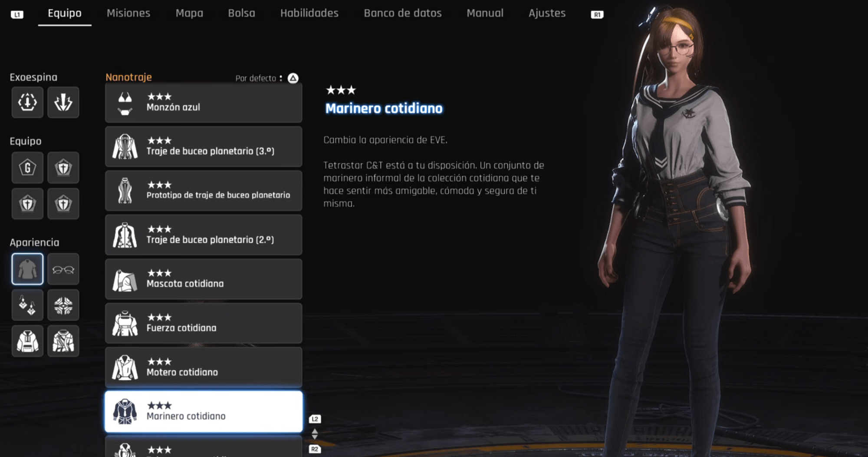Select the Mascota cotidiana outfit

(204, 279)
